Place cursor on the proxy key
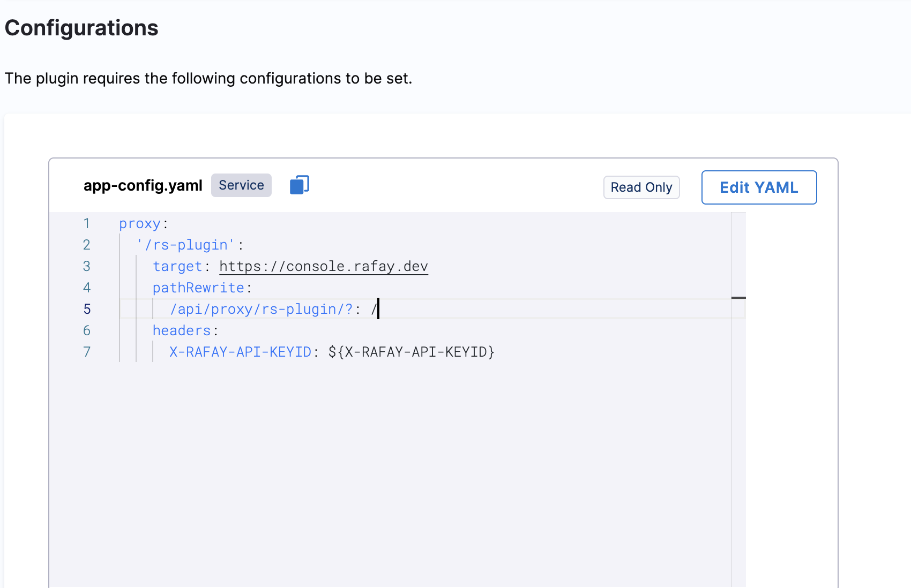The image size is (911, 588). pyautogui.click(x=139, y=223)
